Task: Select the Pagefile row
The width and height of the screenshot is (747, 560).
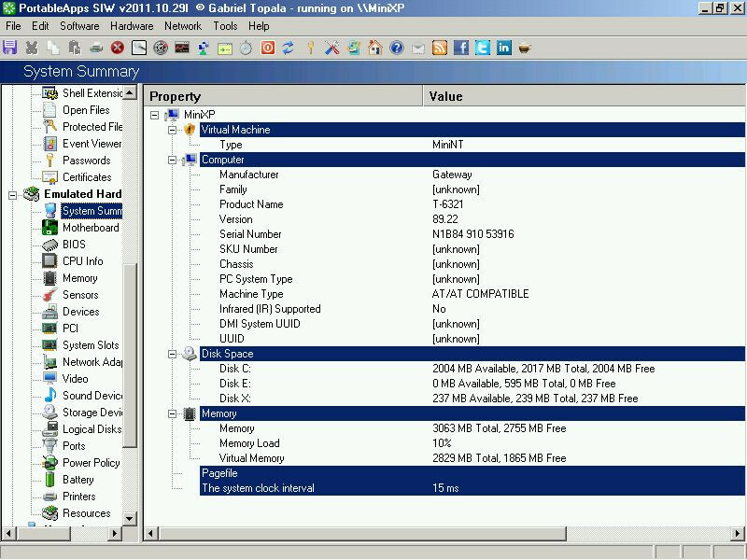Action: click(x=472, y=473)
